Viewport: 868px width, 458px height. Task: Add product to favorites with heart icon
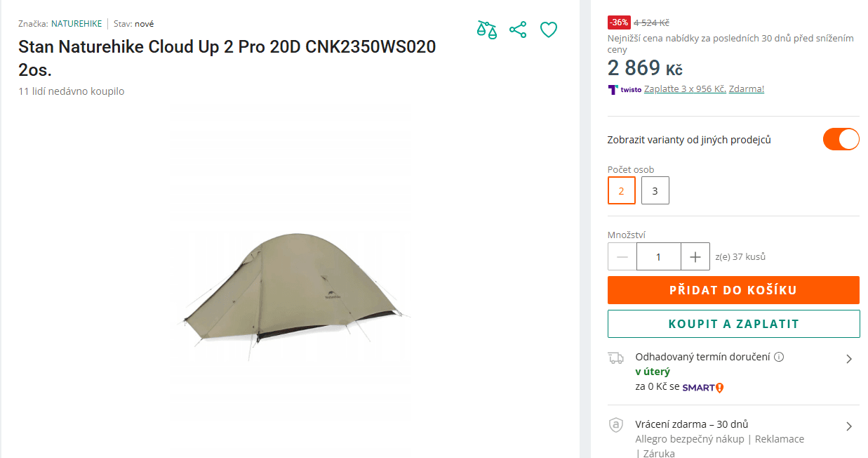pyautogui.click(x=548, y=30)
